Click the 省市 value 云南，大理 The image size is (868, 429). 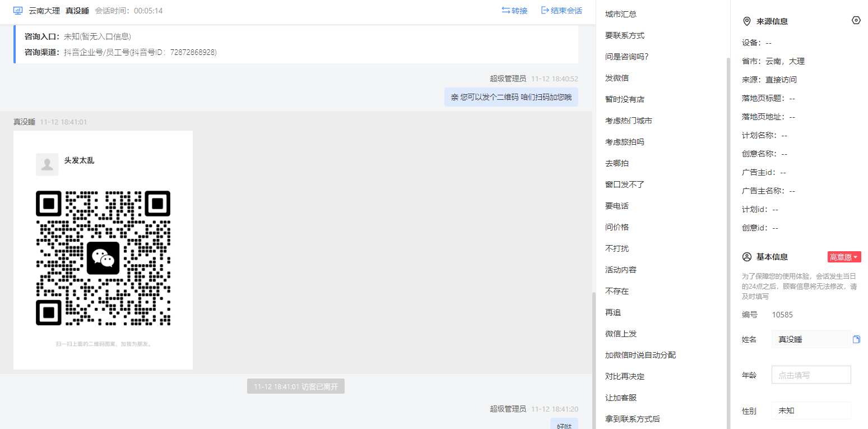point(785,61)
